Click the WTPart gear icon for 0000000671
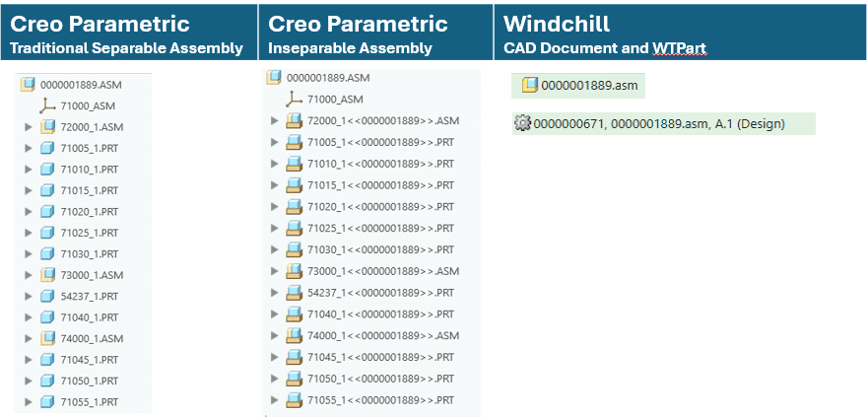 point(522,123)
